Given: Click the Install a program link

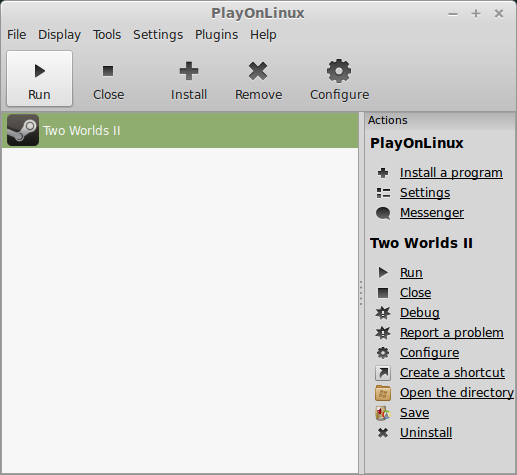Looking at the screenshot, I should pyautogui.click(x=451, y=173).
